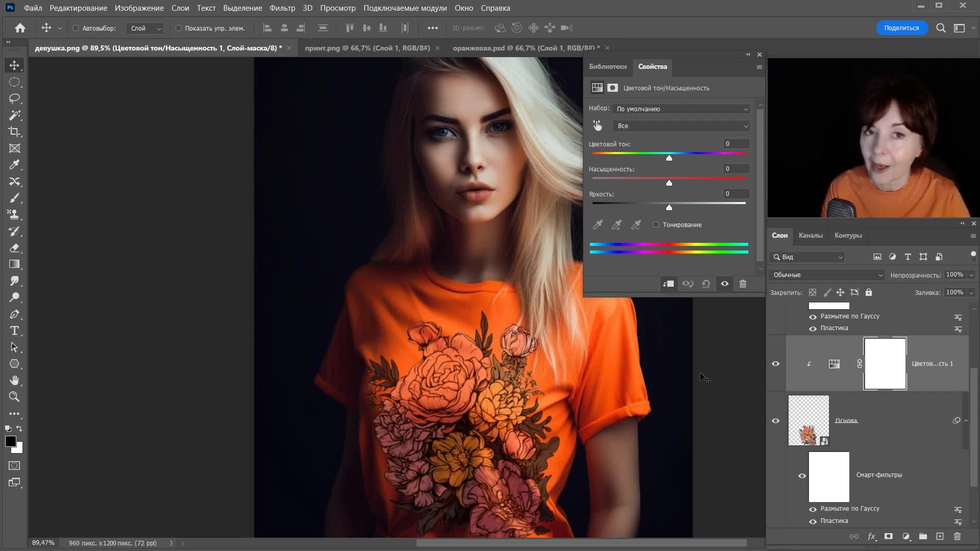Viewport: 980px width, 551px height.
Task: Select the Hand tool
Action: tap(14, 381)
